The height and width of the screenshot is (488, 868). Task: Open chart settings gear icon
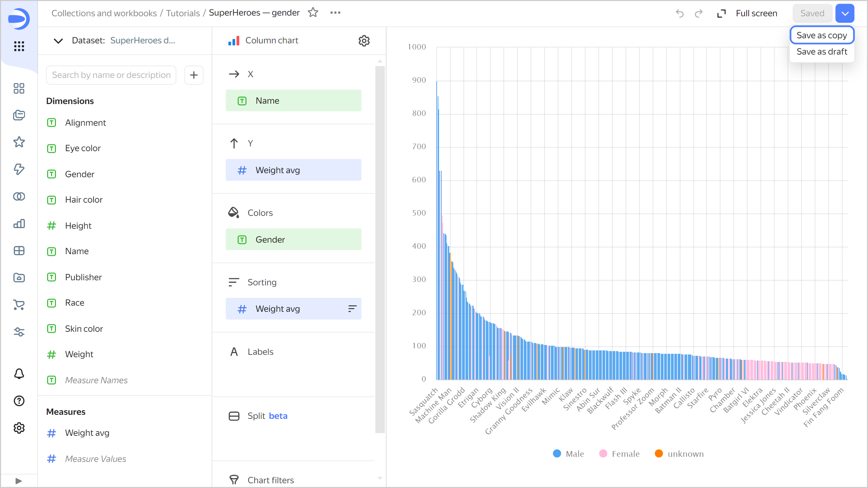(364, 41)
